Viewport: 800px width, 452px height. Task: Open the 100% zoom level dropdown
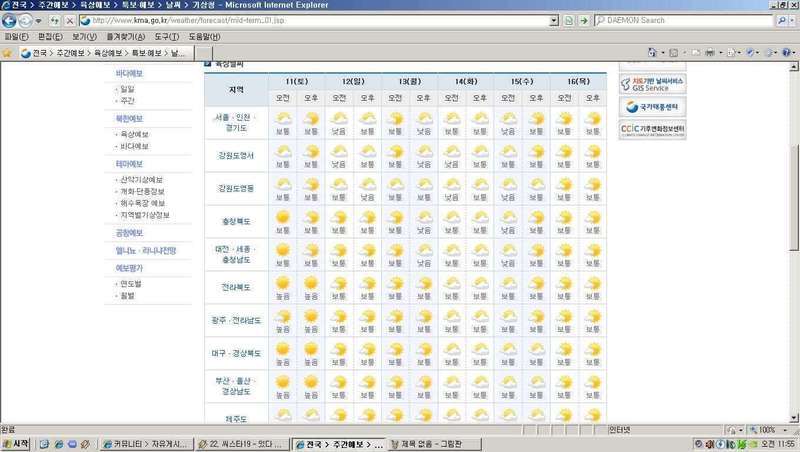click(x=786, y=431)
